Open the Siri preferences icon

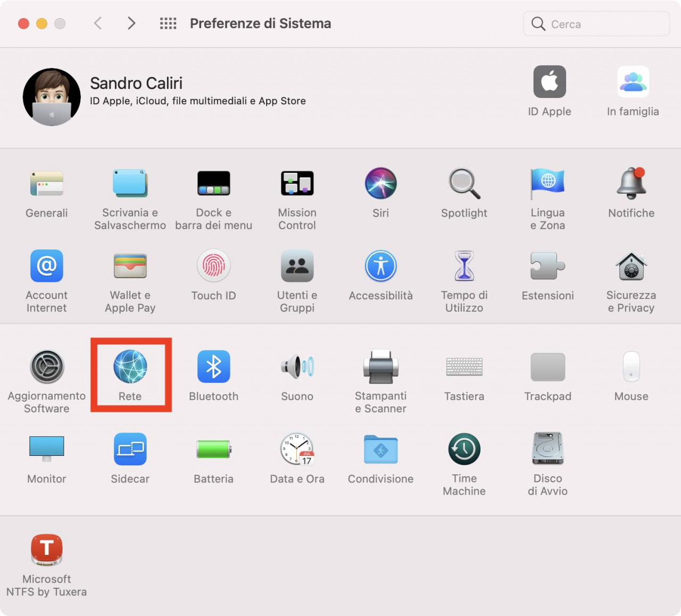(x=380, y=184)
